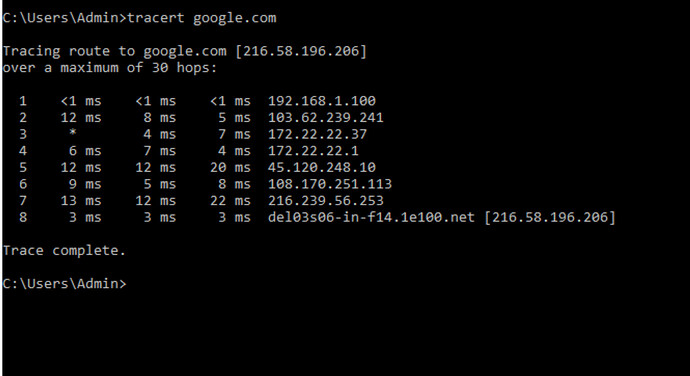Click the 22 ms latency in hop 7
690x376 pixels.
pos(230,201)
